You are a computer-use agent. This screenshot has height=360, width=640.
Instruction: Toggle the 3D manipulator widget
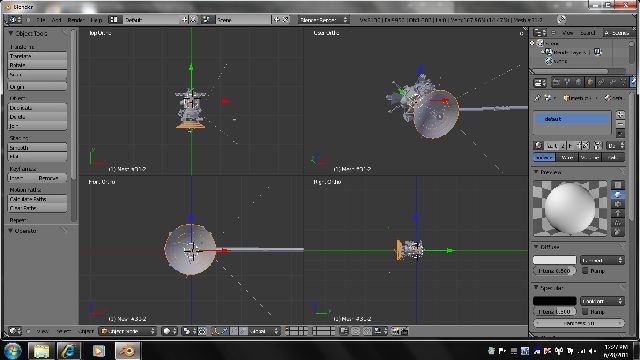coord(216,331)
